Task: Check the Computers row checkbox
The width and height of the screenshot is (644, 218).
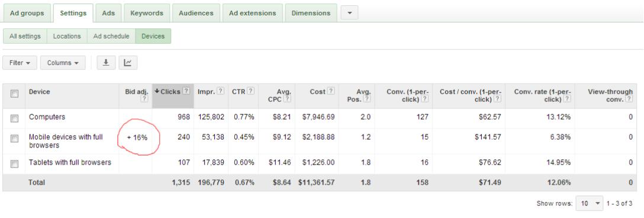Action: coord(14,118)
